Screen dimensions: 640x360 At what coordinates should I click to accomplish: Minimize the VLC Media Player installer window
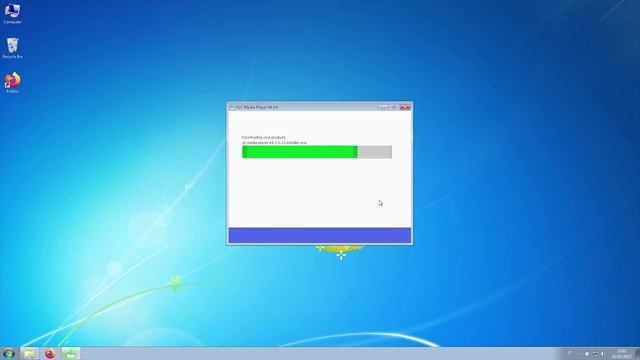(x=383, y=107)
